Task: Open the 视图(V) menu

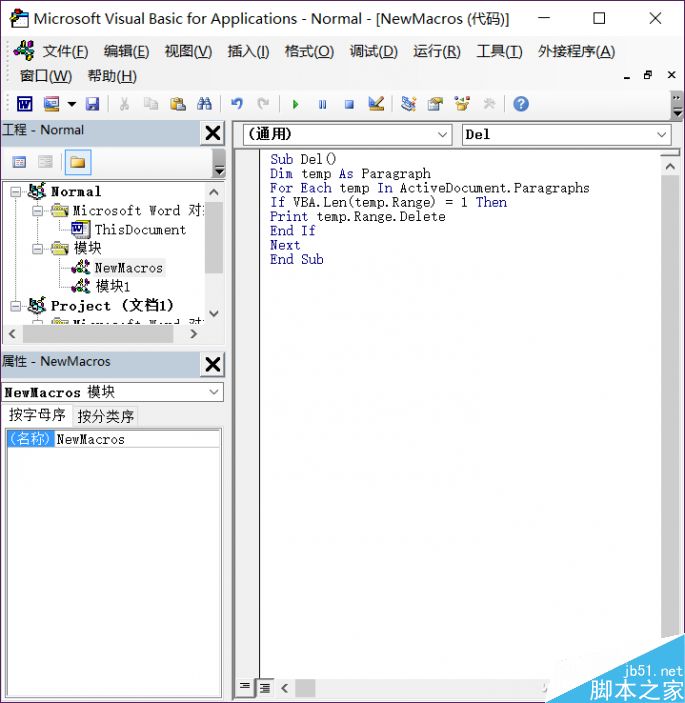Action: 188,52
